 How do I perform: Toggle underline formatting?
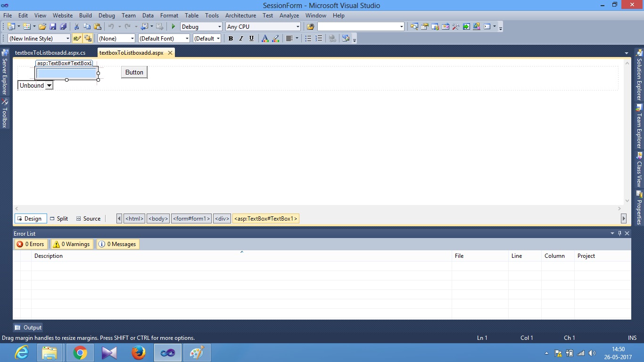click(251, 38)
